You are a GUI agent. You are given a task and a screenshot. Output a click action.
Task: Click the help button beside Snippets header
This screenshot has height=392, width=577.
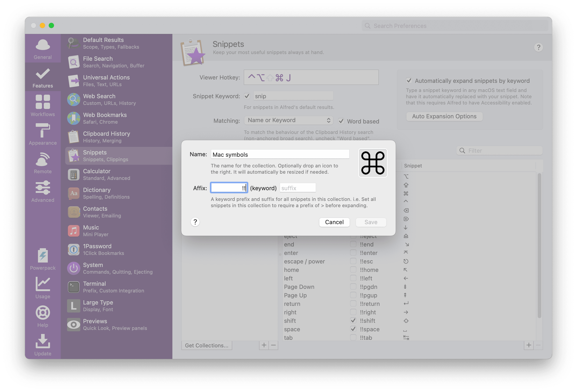point(538,47)
